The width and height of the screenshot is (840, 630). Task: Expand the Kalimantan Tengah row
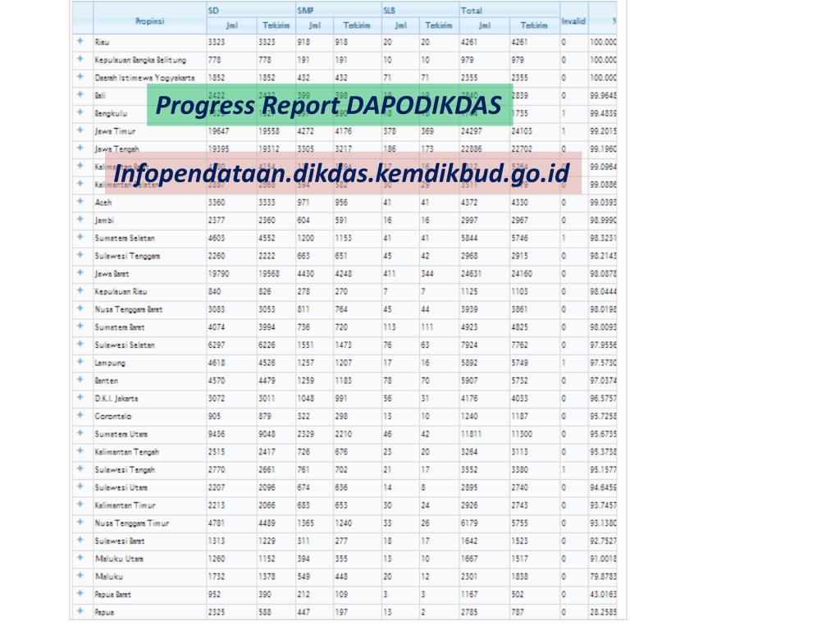(x=80, y=451)
